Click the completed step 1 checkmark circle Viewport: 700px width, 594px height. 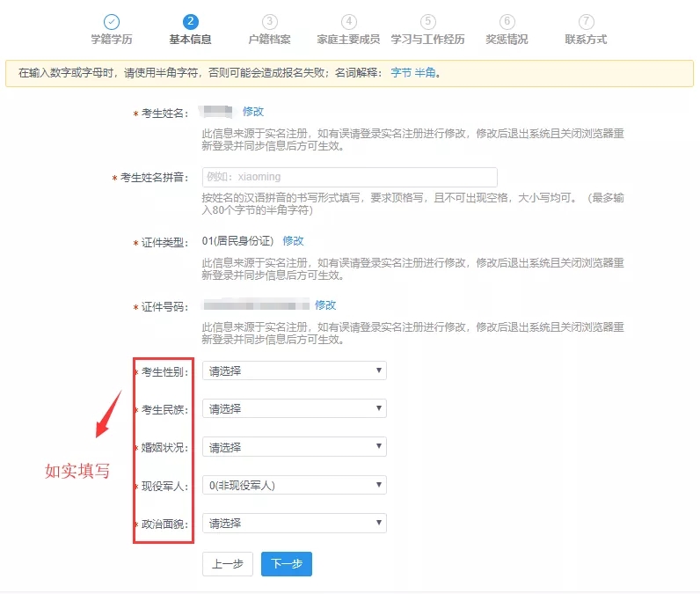click(x=112, y=22)
